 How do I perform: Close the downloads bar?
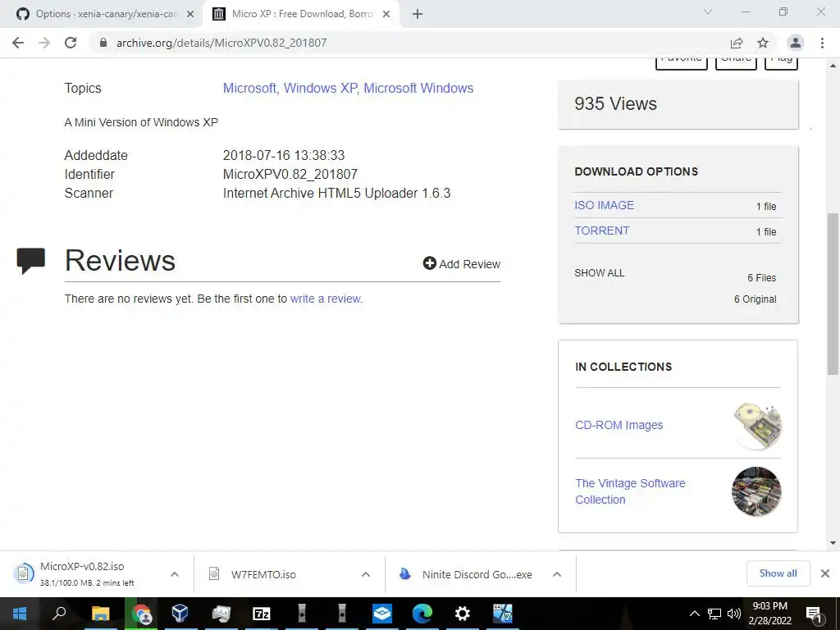(x=825, y=573)
